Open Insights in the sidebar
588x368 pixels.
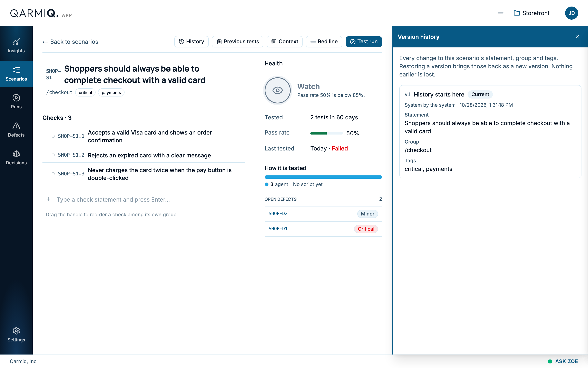(16, 46)
